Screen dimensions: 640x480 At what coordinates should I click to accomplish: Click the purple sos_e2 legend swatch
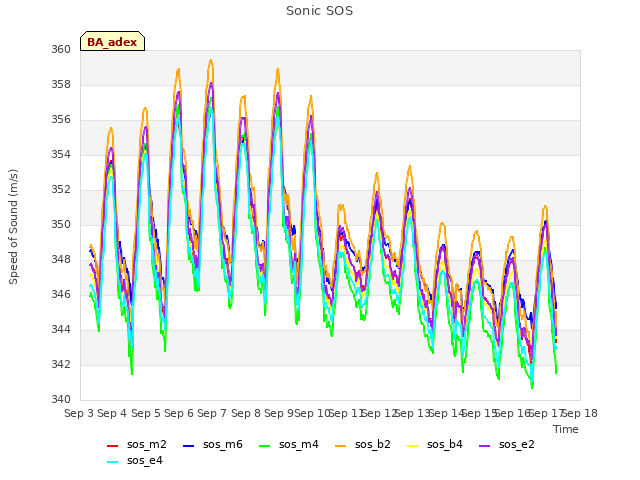484,446
